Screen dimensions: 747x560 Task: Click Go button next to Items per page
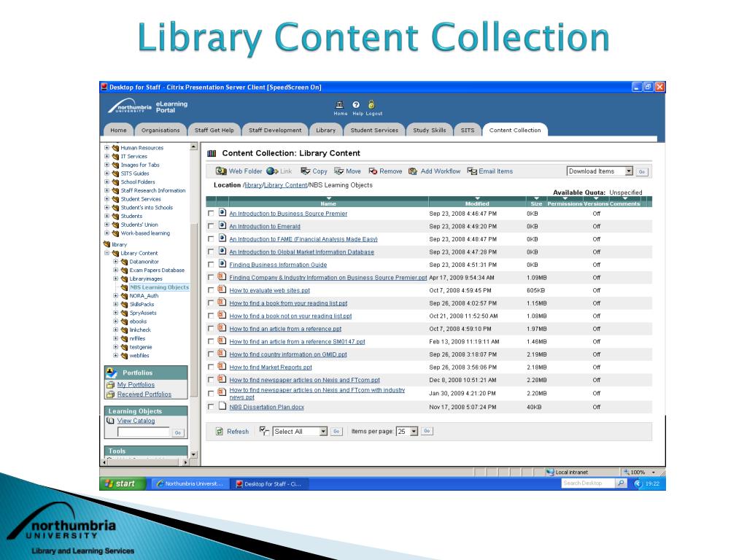[x=427, y=431]
